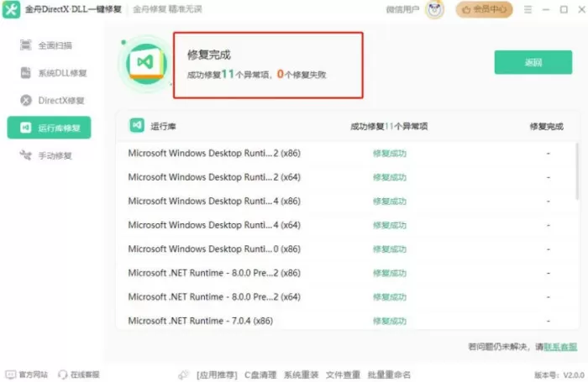Open the 会员中心 membership button
This screenshot has height=382, width=588.
[484, 9]
